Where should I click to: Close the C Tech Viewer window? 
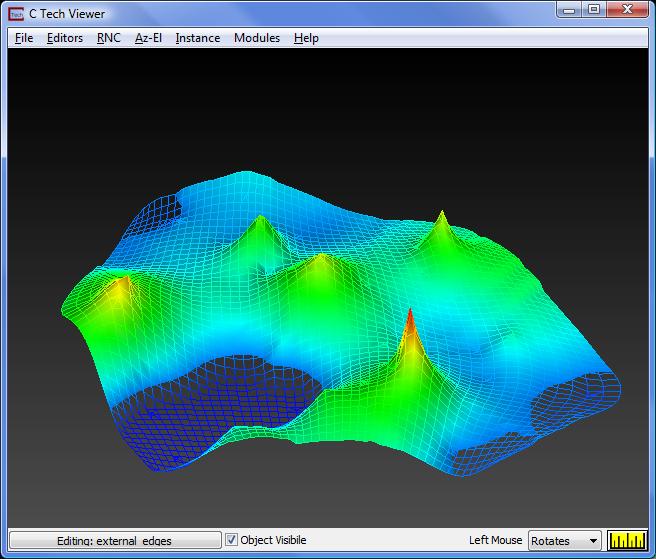(x=627, y=10)
